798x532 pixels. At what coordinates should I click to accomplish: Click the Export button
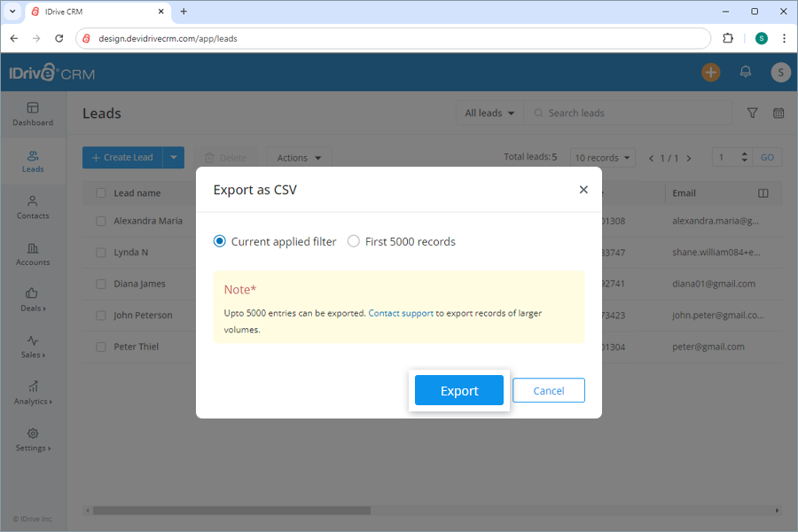tap(458, 389)
